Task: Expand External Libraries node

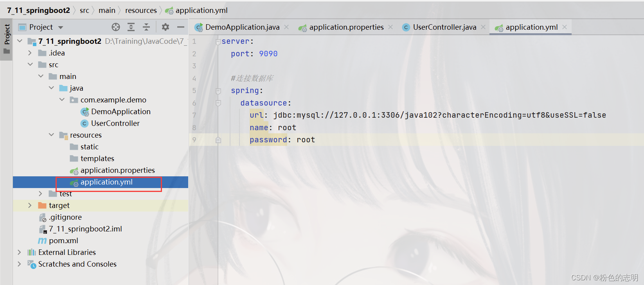Action: click(20, 252)
